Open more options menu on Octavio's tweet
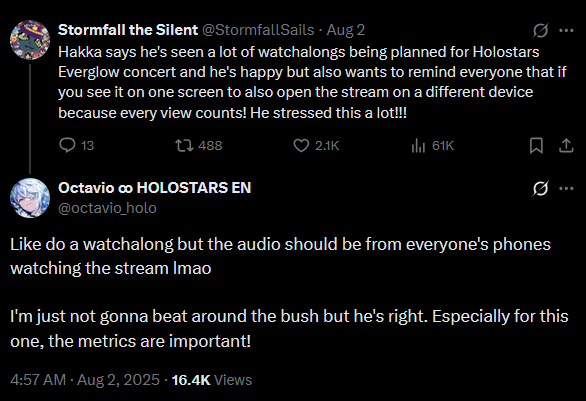Viewport: 586px width, 401px height. click(566, 188)
